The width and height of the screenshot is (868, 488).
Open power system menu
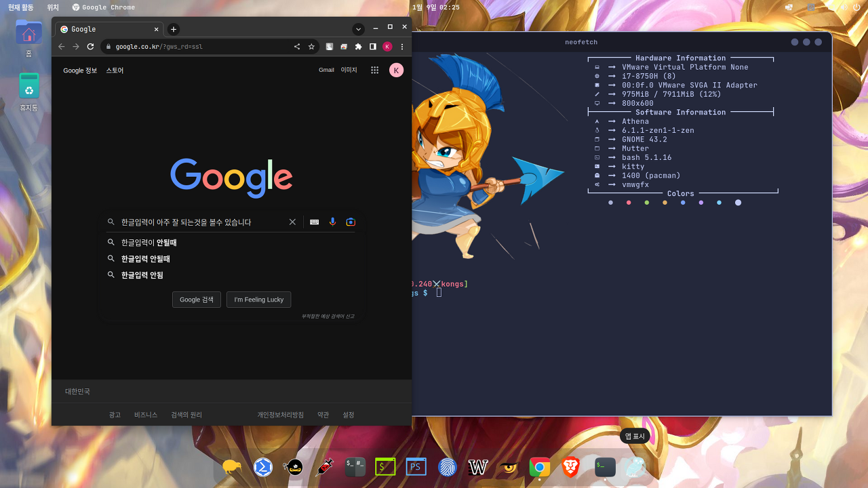click(x=856, y=7)
